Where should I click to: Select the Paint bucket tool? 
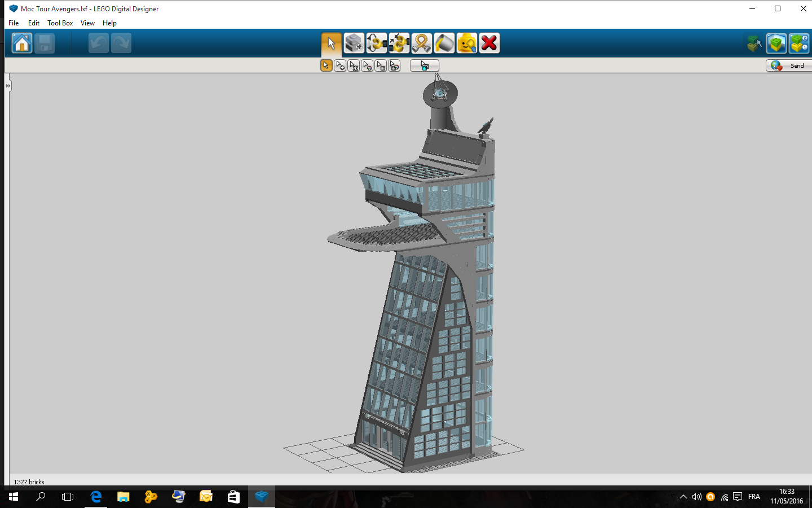pos(444,43)
